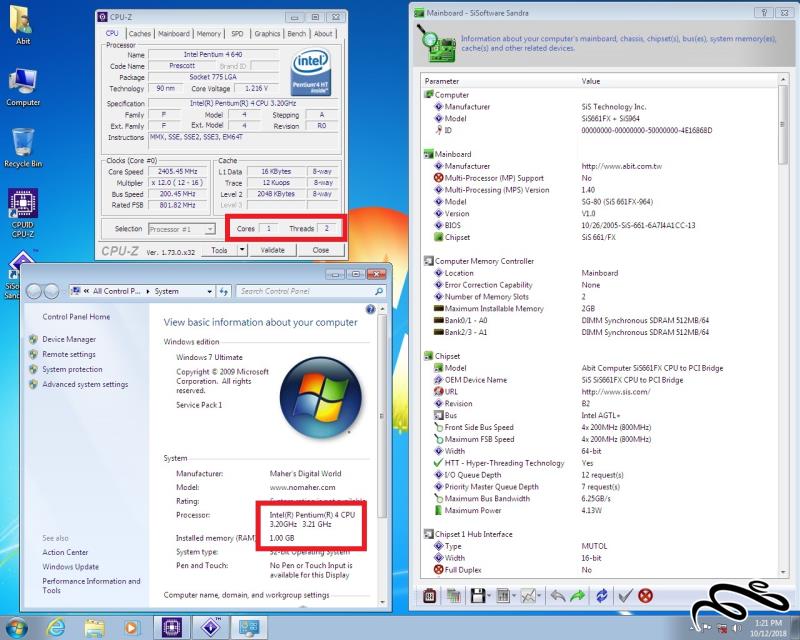Click the grey back arrow in Sandra toolbar
Viewport: 800px width, 640px height.
tap(558, 596)
